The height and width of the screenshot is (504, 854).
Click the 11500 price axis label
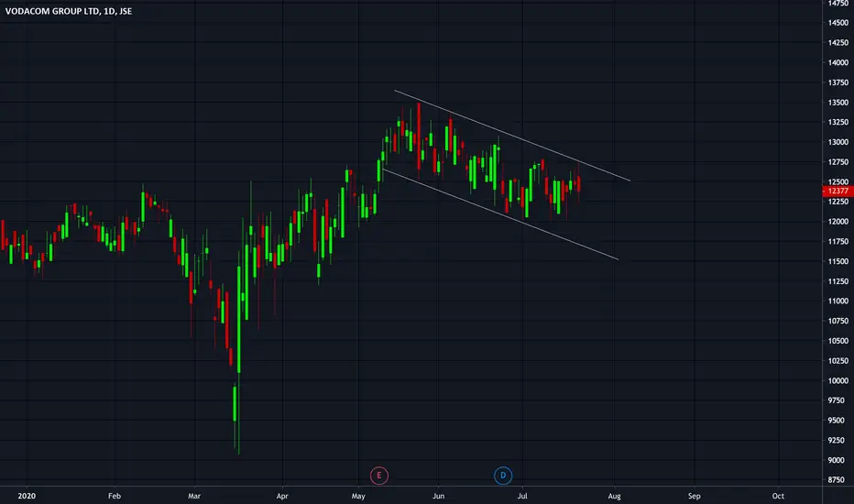tap(838, 261)
